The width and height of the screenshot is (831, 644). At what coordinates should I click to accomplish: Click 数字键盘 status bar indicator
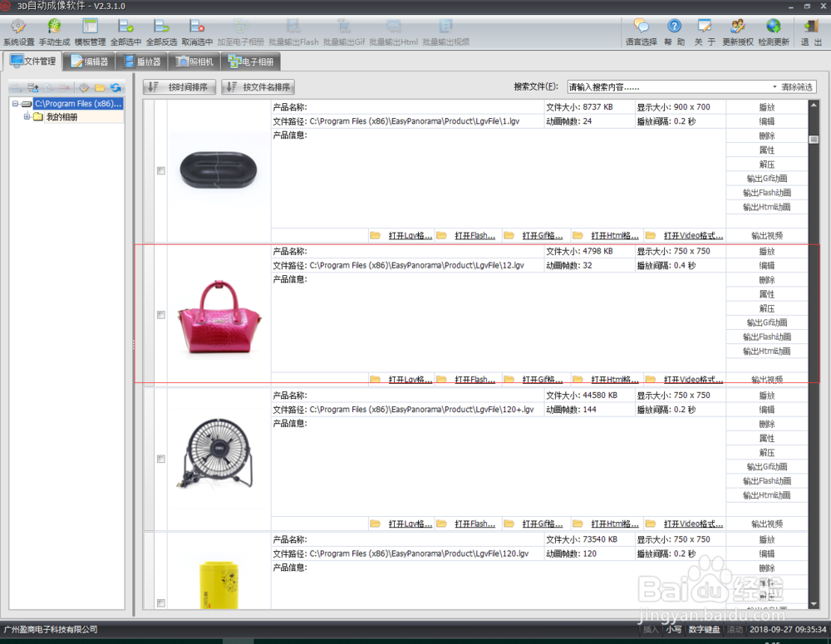coord(704,629)
